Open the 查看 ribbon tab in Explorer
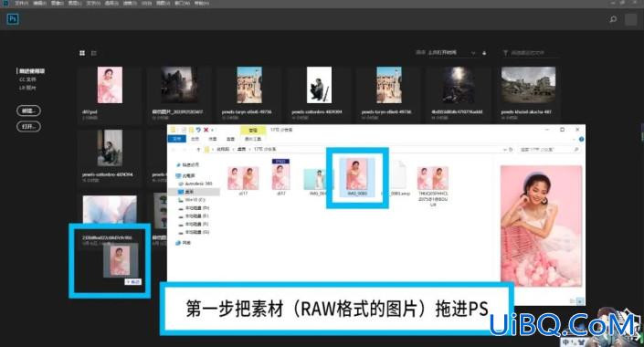 (x=230, y=139)
